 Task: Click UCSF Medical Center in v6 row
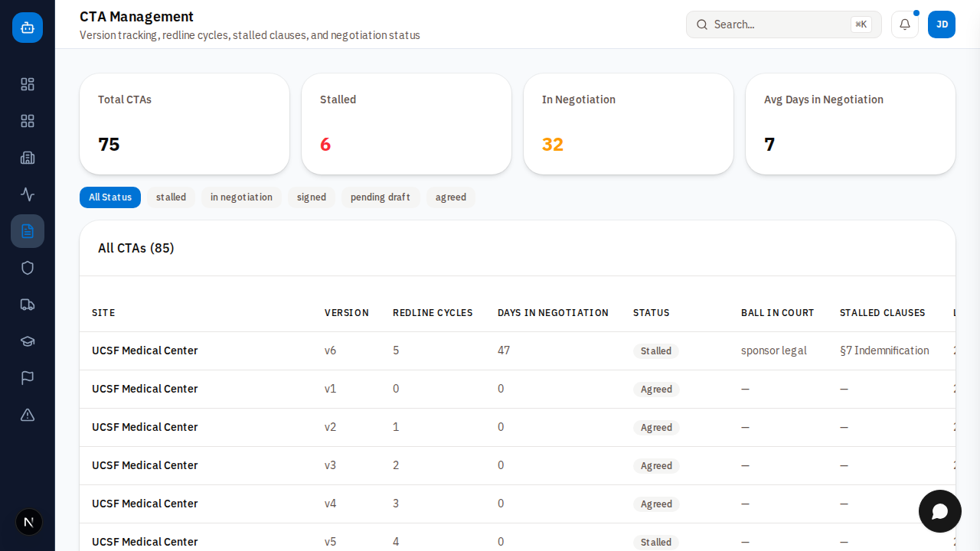(x=145, y=350)
